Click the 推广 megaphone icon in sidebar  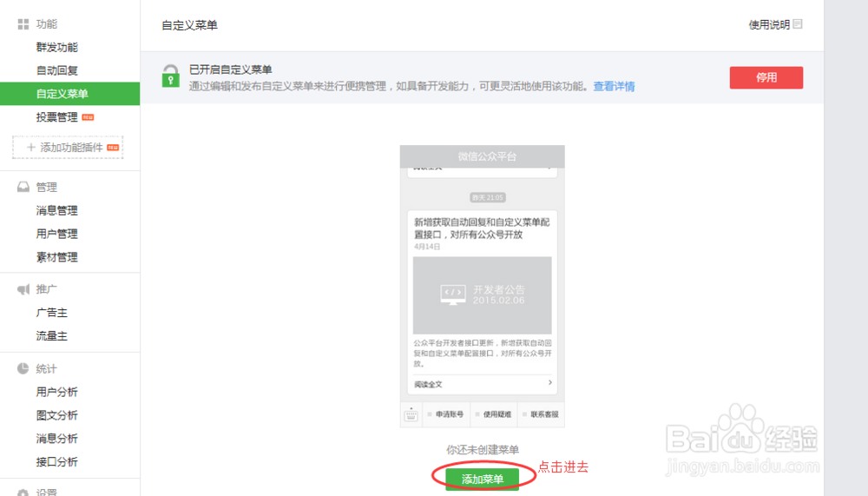coord(23,289)
